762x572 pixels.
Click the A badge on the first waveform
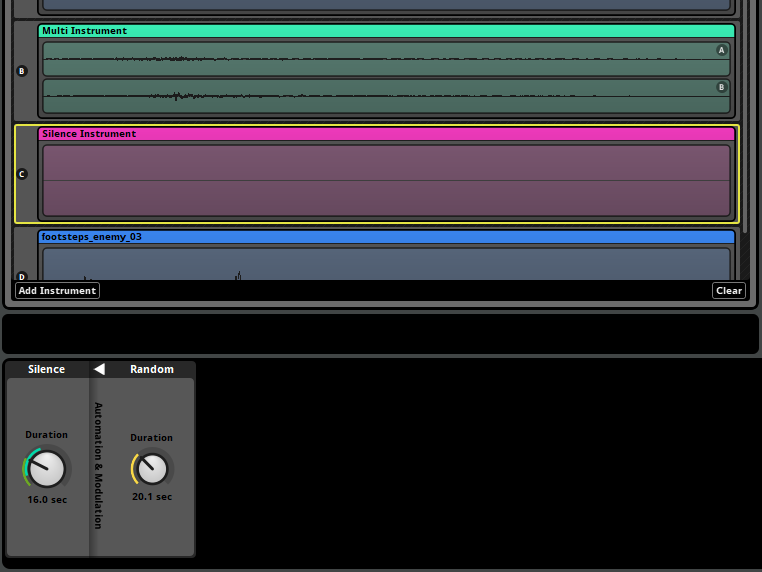(721, 50)
